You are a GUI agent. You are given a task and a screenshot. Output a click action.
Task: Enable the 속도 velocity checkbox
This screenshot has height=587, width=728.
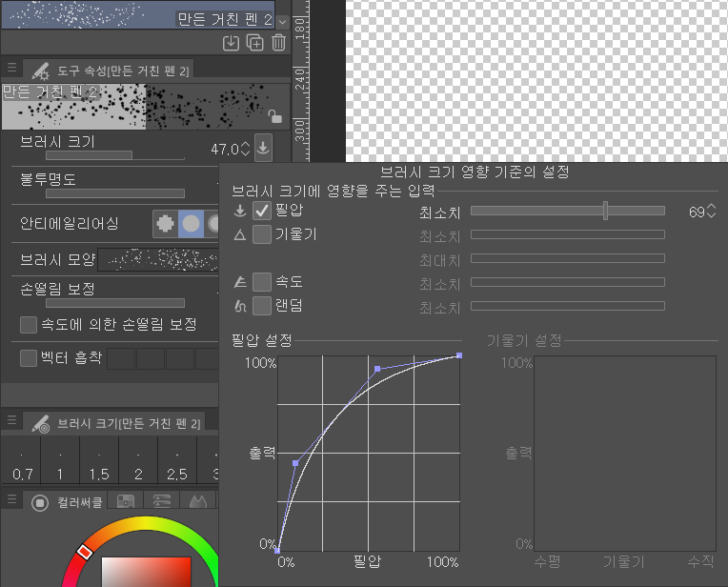coord(262,282)
